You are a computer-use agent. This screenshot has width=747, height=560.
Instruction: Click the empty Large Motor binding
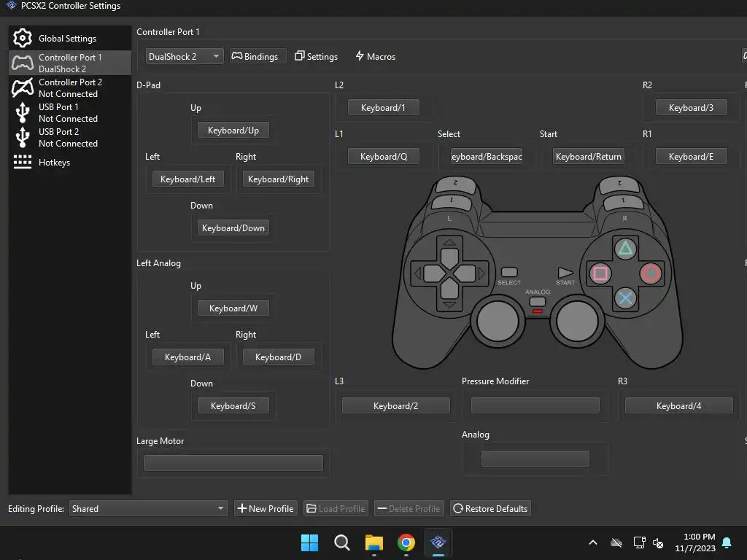(x=233, y=463)
